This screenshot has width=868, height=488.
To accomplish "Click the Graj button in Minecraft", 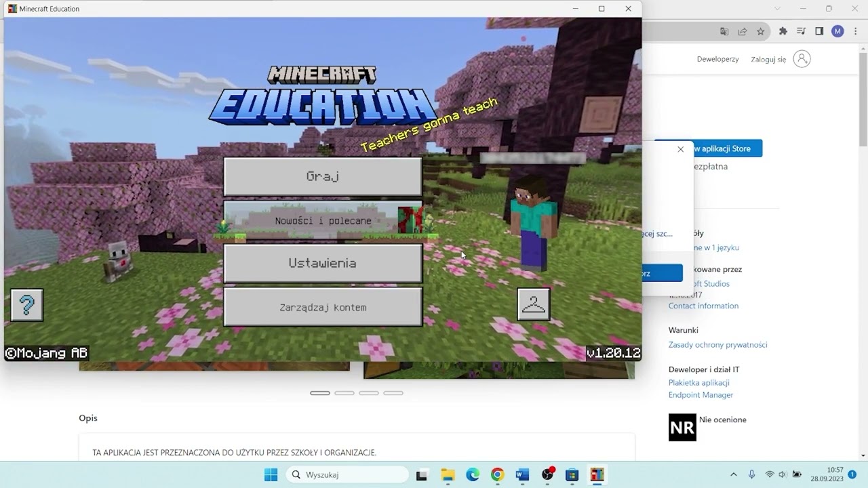I will (323, 176).
